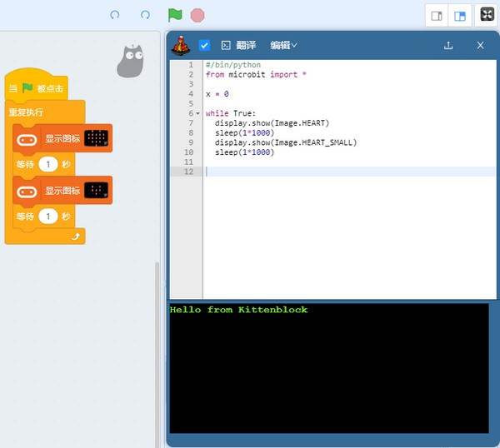Collapse the while True code fold arrow
This screenshot has width=500, height=448.
coord(198,113)
